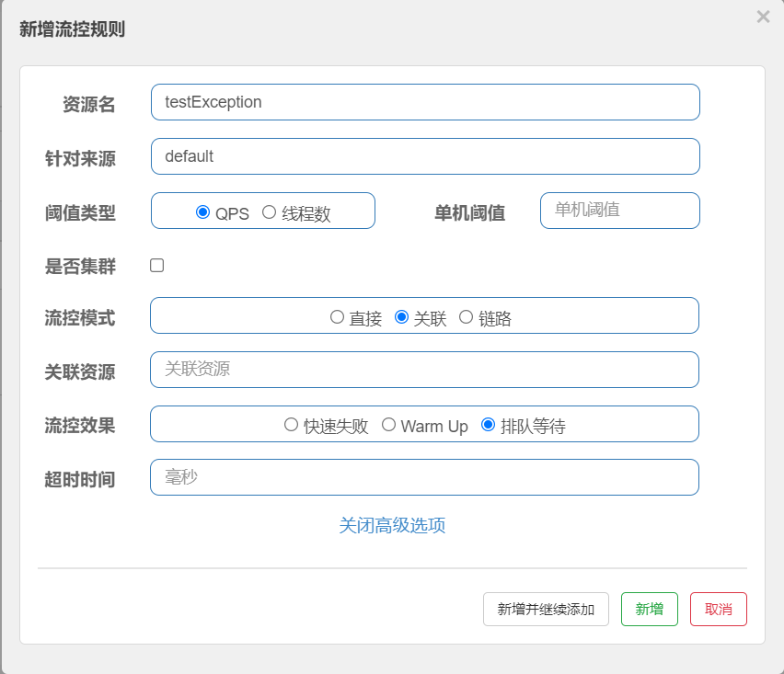Image resolution: width=784 pixels, height=674 pixels.
Task: Select 排队等待 flow control effect
Action: pyautogui.click(x=488, y=424)
